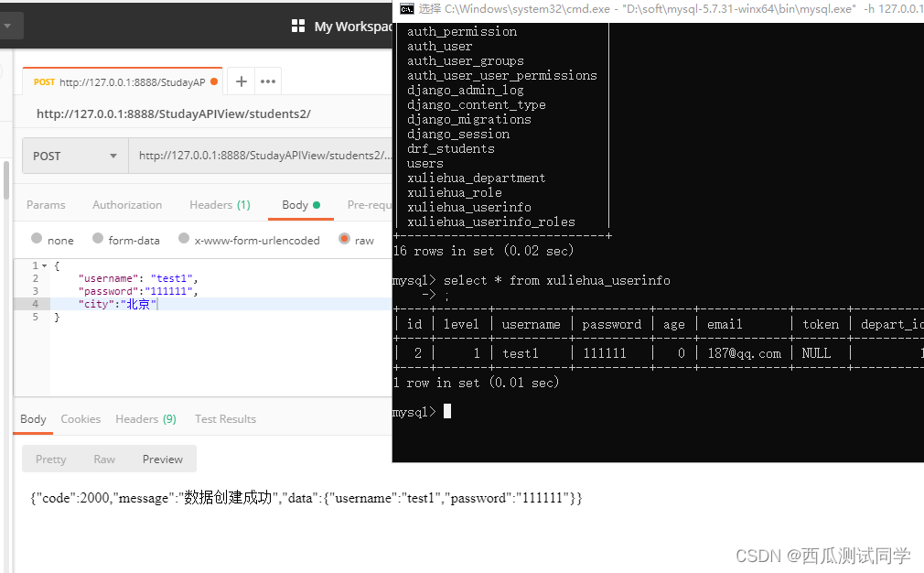This screenshot has width=924, height=573.
Task: Open the Cookies response tab
Action: pyautogui.click(x=81, y=418)
